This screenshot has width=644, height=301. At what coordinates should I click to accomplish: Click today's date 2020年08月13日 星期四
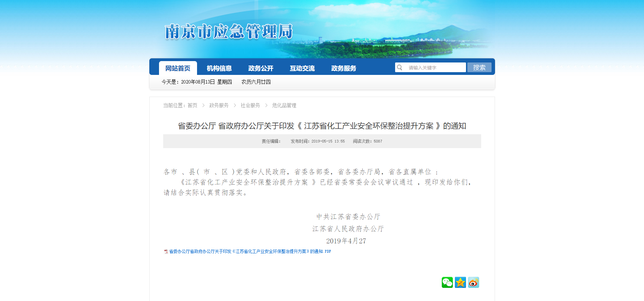click(x=206, y=82)
